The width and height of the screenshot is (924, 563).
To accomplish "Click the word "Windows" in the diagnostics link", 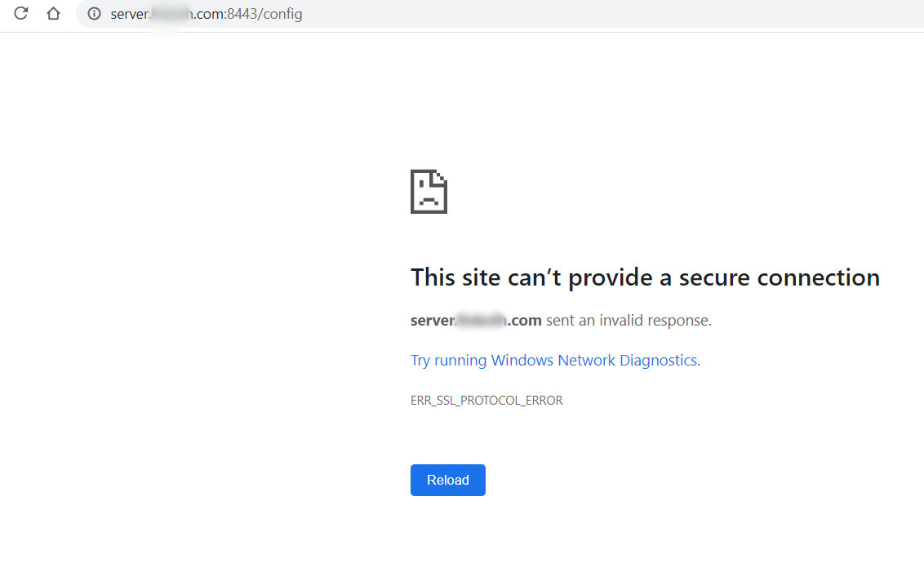I will [x=522, y=360].
